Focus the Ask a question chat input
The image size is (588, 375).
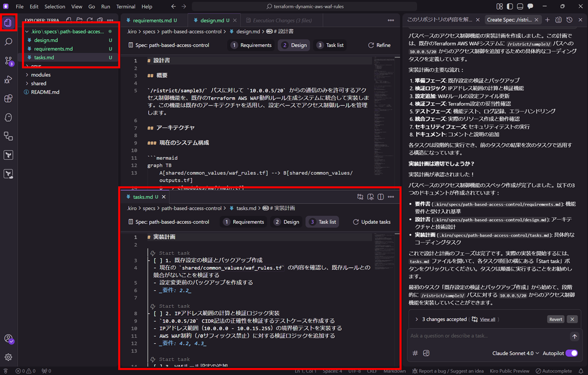(488, 336)
